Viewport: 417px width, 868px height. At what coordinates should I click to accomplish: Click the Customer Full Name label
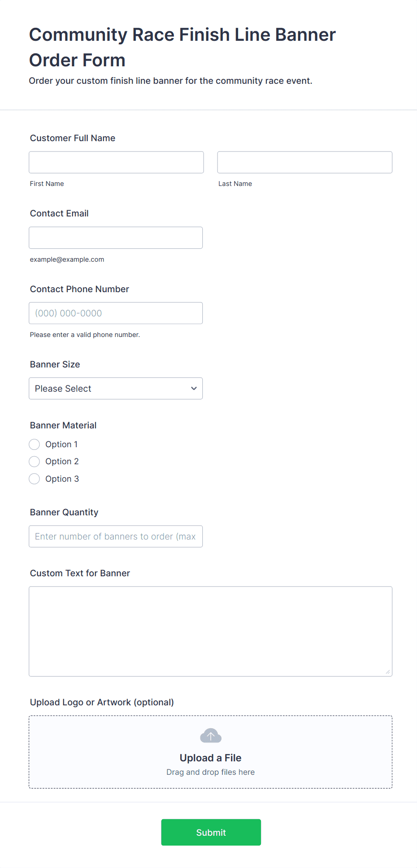pos(72,138)
